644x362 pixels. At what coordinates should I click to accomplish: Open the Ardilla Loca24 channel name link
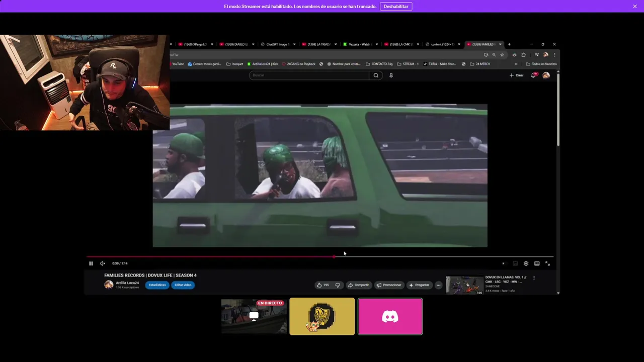tap(127, 283)
